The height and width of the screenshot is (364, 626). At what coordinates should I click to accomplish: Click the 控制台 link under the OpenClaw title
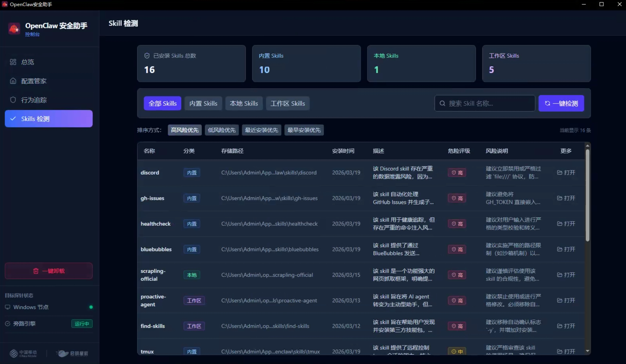[32, 34]
